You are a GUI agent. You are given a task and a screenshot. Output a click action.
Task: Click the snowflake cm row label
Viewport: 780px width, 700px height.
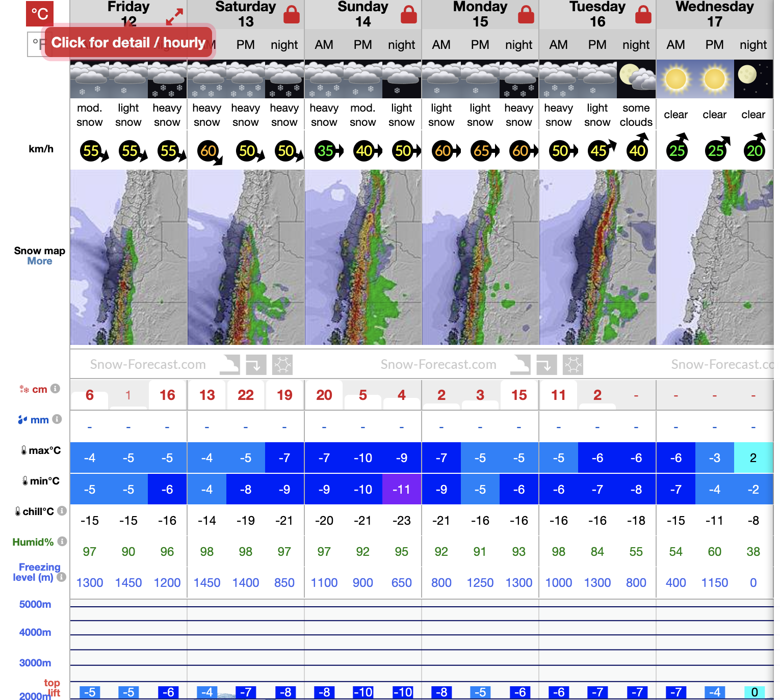coord(33,389)
